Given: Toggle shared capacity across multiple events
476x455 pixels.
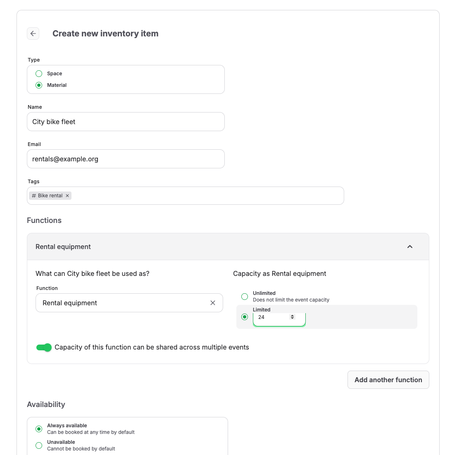Looking at the screenshot, I should (44, 347).
